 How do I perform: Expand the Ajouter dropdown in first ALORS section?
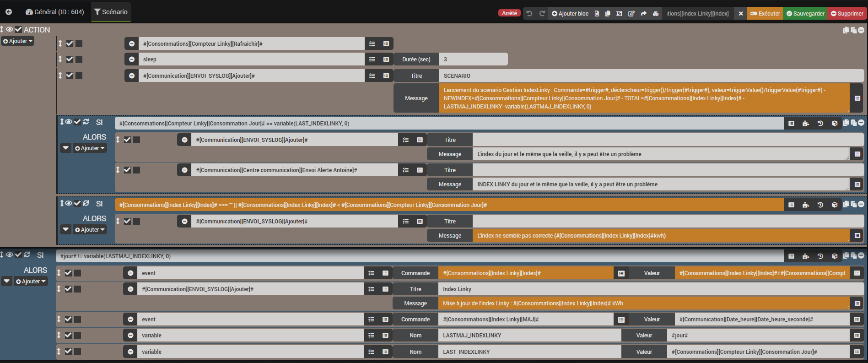[x=90, y=148]
